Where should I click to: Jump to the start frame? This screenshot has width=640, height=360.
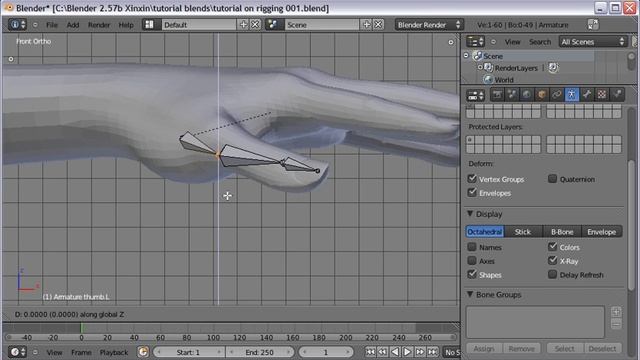click(x=370, y=352)
